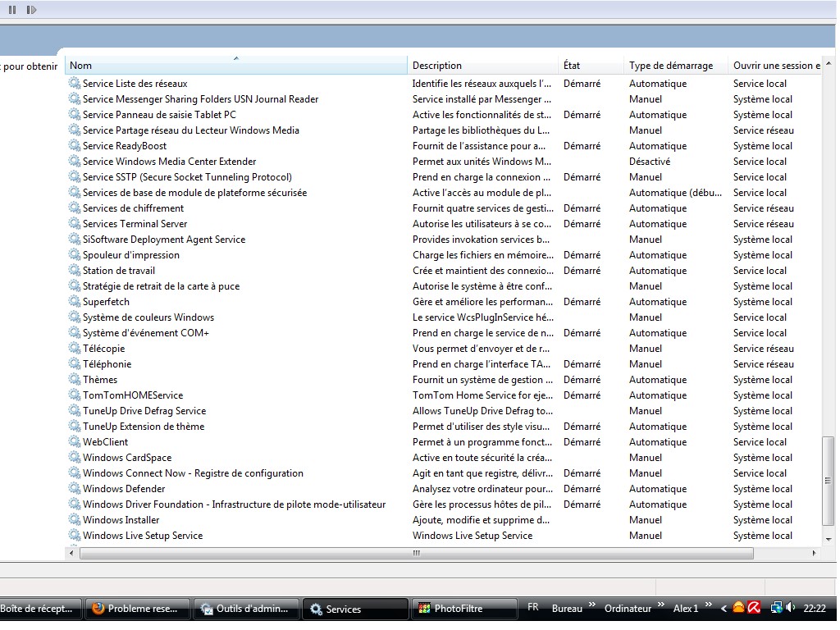
Task: Click the Services taskbar button
Action: click(x=355, y=609)
